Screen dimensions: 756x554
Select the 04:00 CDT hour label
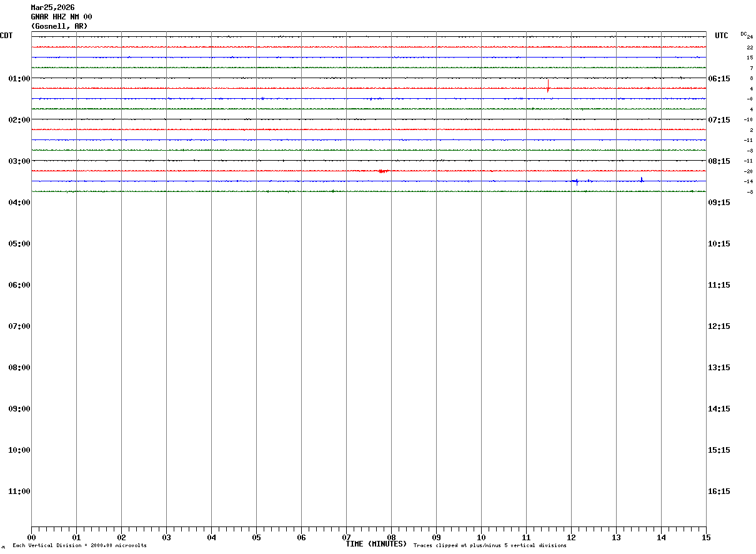pyautogui.click(x=19, y=202)
